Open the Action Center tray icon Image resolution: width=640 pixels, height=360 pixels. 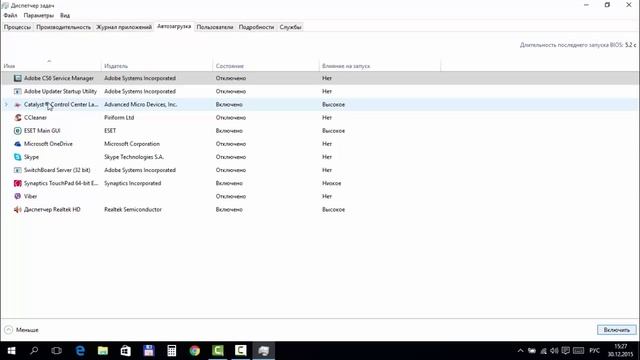pyautogui.click(x=566, y=351)
